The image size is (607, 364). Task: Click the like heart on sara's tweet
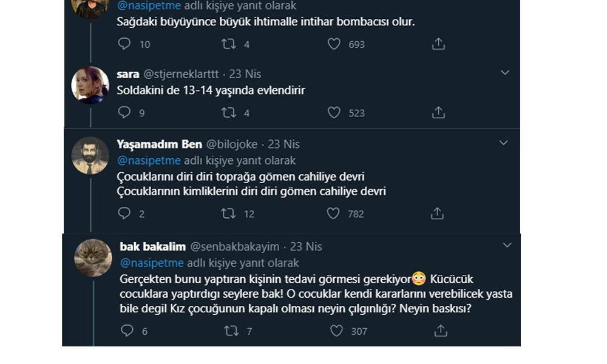click(333, 112)
